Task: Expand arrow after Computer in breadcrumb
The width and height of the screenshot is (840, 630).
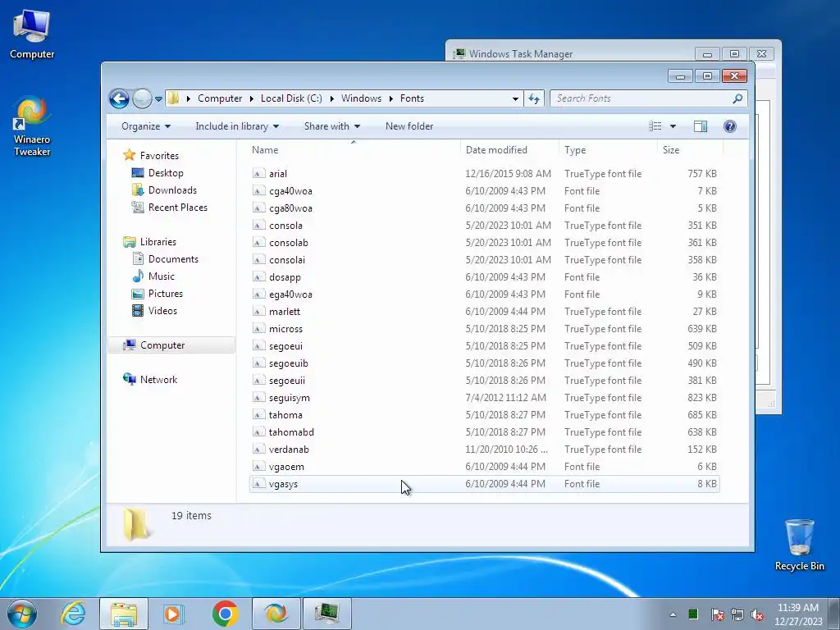Action: pyautogui.click(x=251, y=99)
